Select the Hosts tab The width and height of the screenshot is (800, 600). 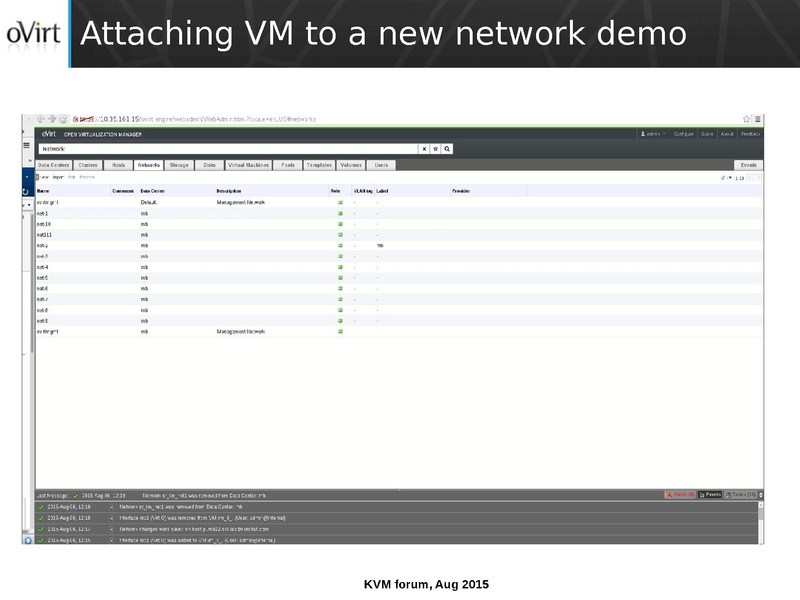pos(118,165)
